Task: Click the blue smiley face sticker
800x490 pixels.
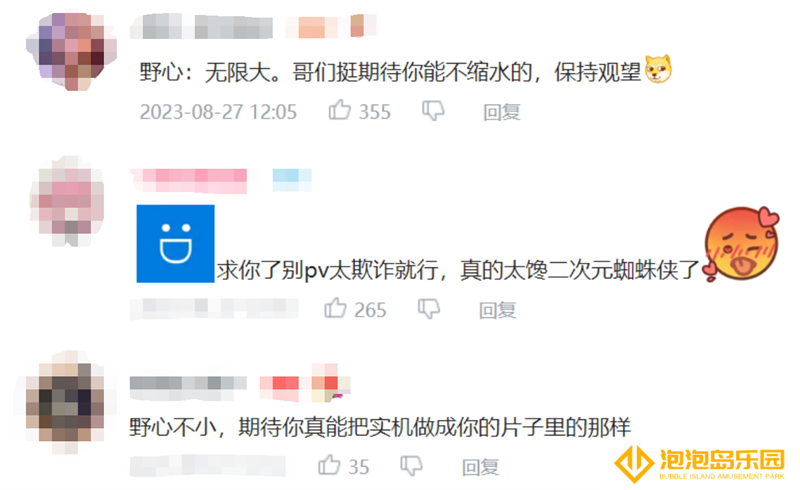Action: click(x=175, y=243)
